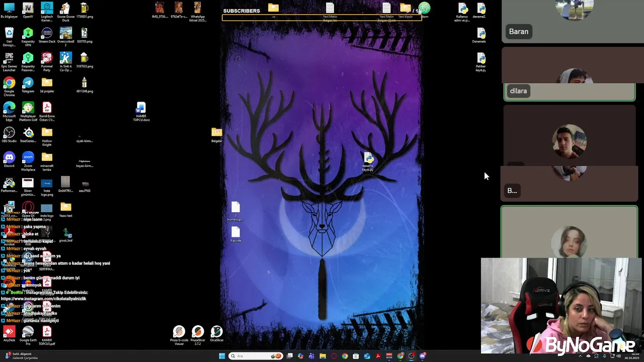644x362 pixels.
Task: Open Logitech Kamera shortcut icon
Action: 47,12
